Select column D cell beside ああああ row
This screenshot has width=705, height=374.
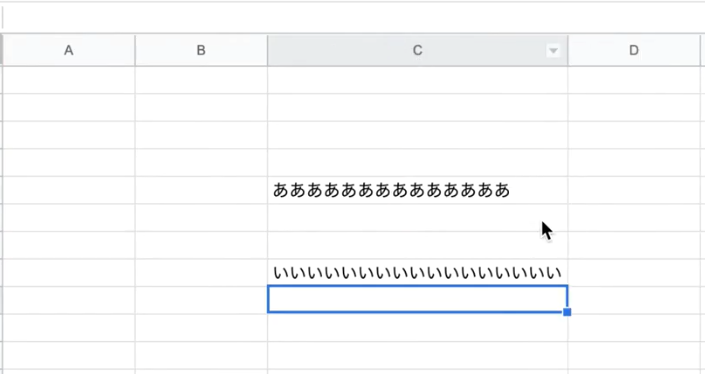click(636, 190)
